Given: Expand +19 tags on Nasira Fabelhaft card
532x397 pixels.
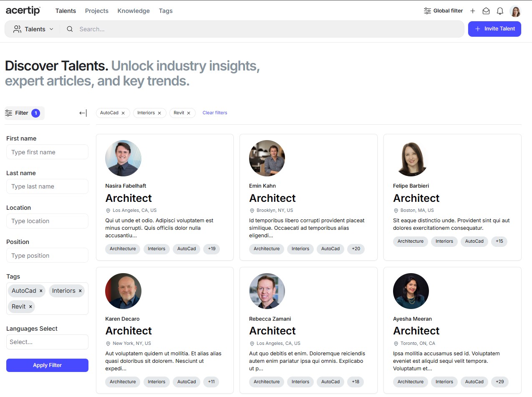Looking at the screenshot, I should pos(212,249).
